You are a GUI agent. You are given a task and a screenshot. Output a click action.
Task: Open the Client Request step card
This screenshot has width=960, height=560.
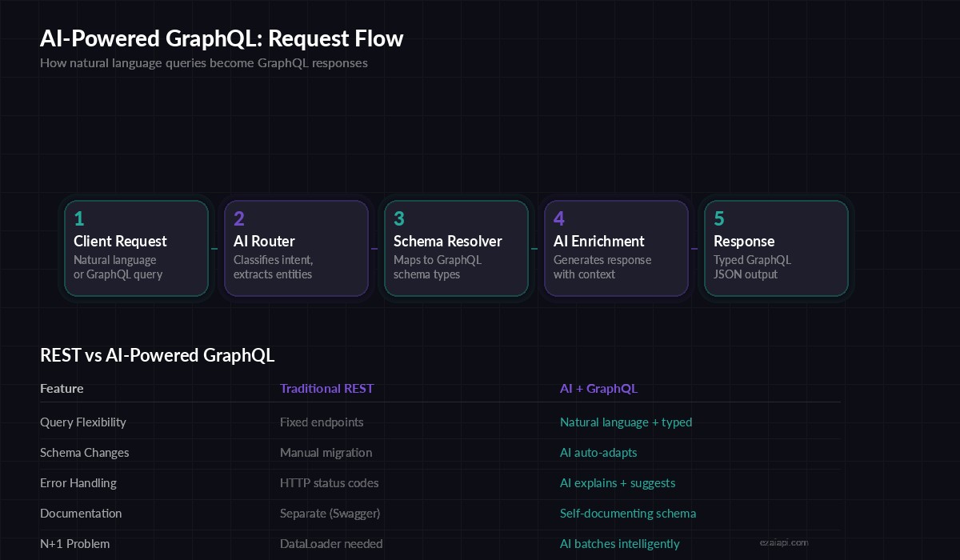point(136,248)
